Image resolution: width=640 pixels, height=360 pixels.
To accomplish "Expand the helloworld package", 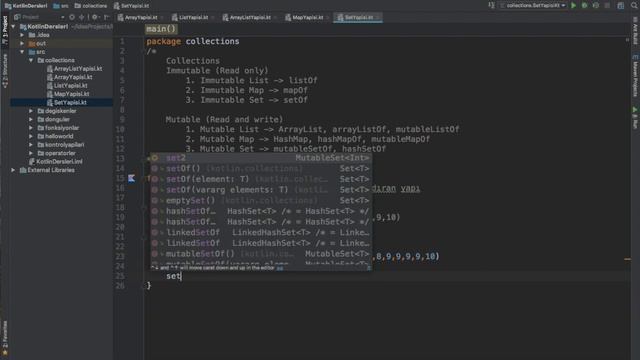I will click(31, 136).
